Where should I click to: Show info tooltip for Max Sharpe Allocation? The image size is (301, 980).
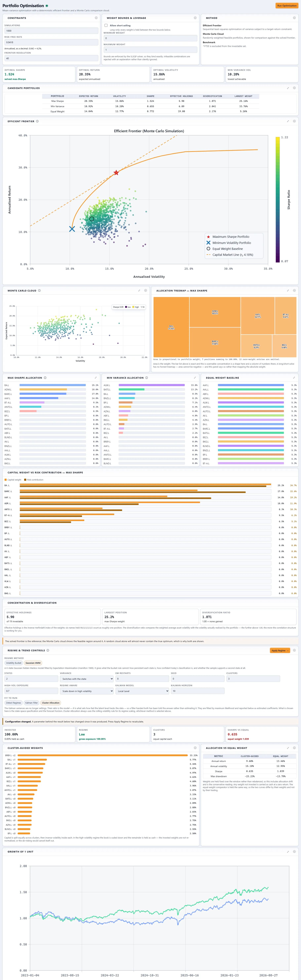(x=45, y=378)
